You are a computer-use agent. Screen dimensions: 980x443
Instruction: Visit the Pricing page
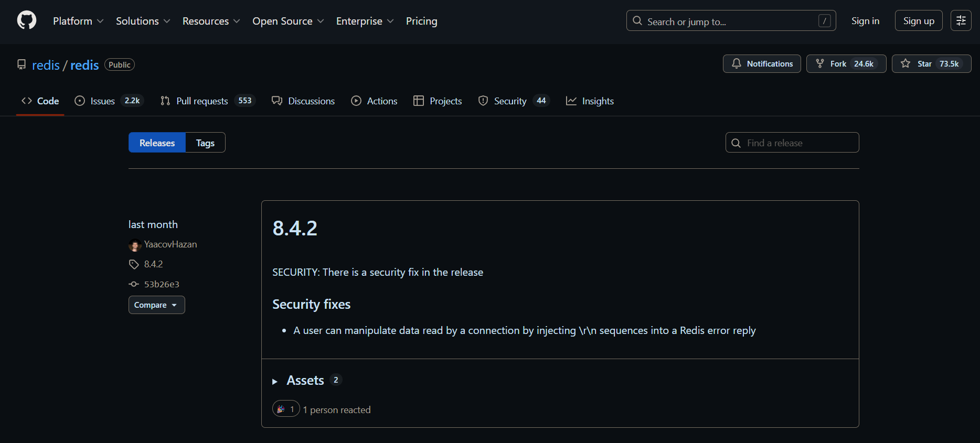pyautogui.click(x=421, y=21)
